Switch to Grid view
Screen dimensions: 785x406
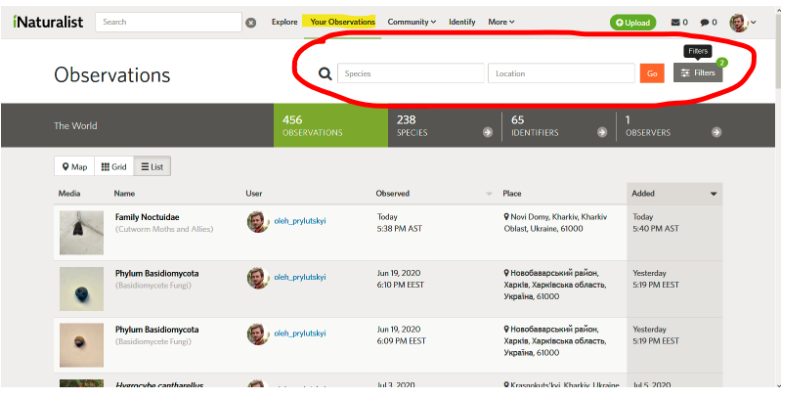click(x=113, y=167)
